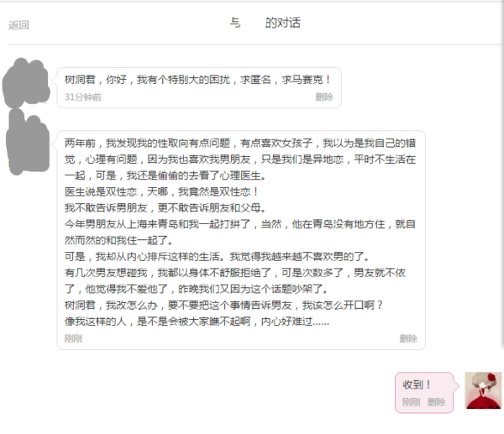
Task: Click the first message starting 树洞君，你好
Action: (197, 80)
